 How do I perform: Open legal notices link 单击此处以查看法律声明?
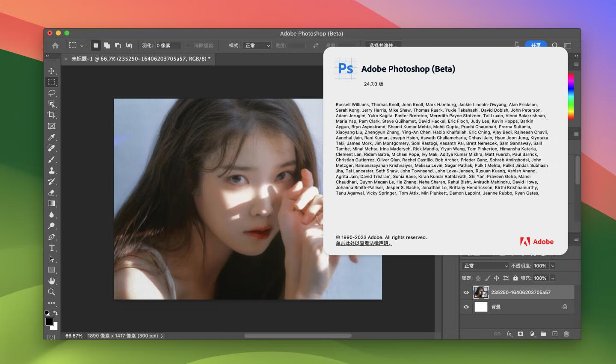pos(364,243)
